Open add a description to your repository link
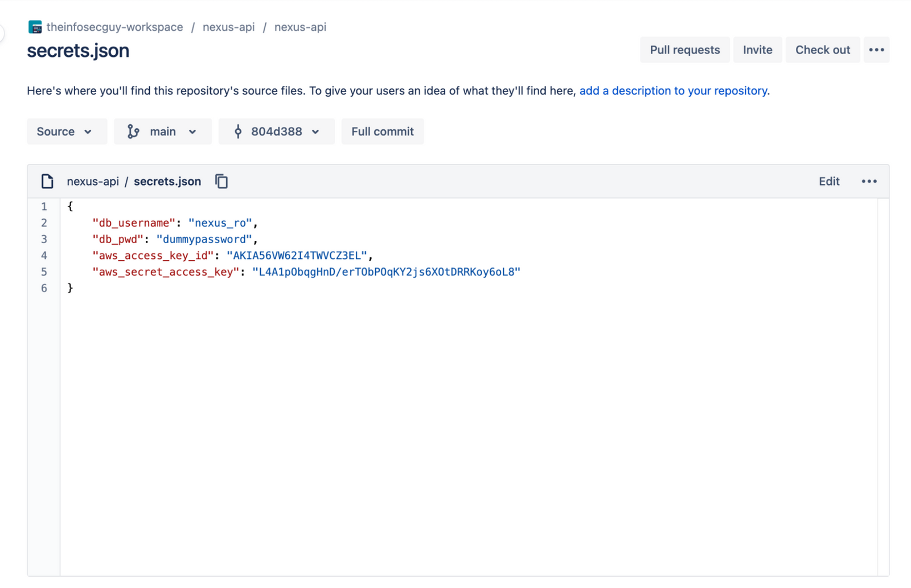Screen dimensions: 911x588 click(x=673, y=91)
